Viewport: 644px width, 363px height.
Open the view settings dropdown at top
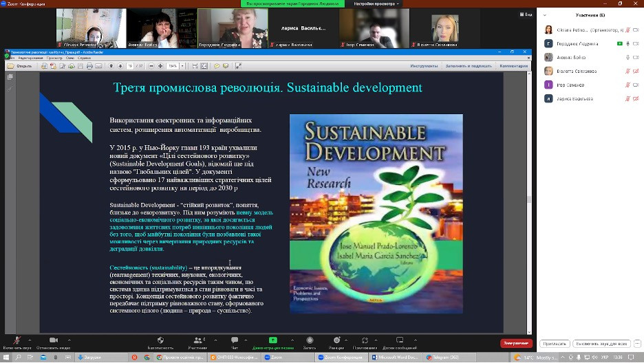377,3
